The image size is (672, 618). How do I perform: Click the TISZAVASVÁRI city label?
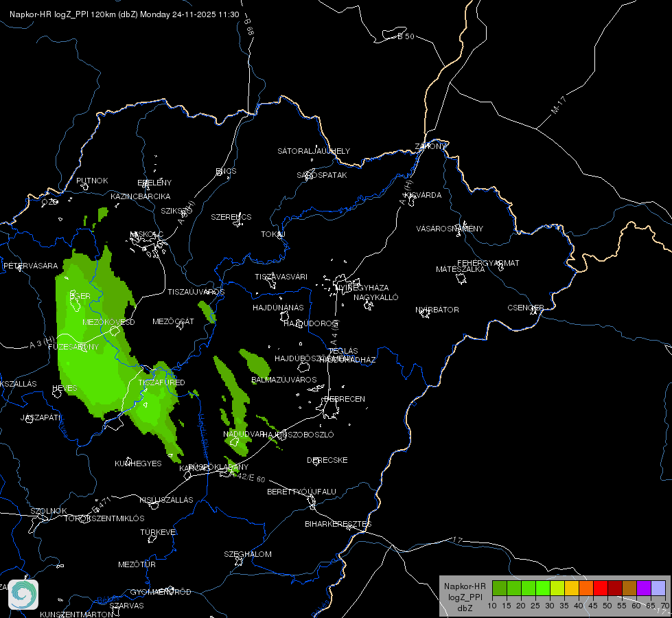(281, 277)
